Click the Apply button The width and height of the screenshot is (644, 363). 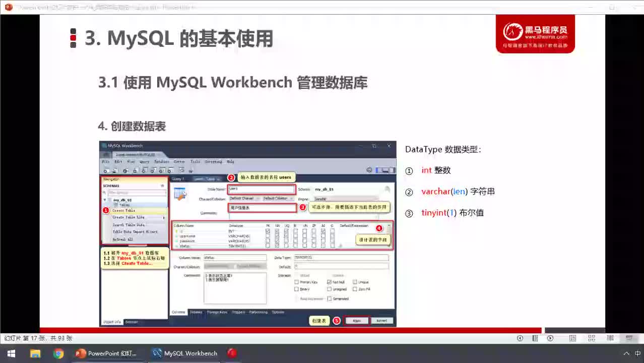(x=357, y=321)
